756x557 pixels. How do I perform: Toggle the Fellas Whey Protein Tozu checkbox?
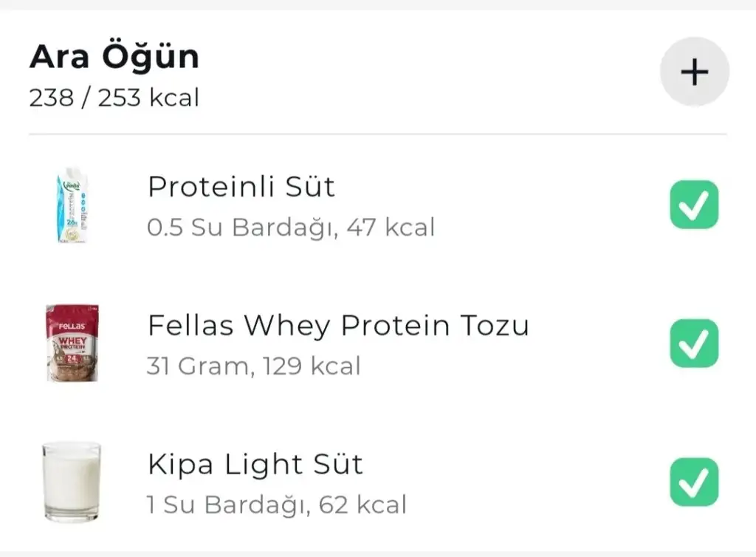point(694,344)
